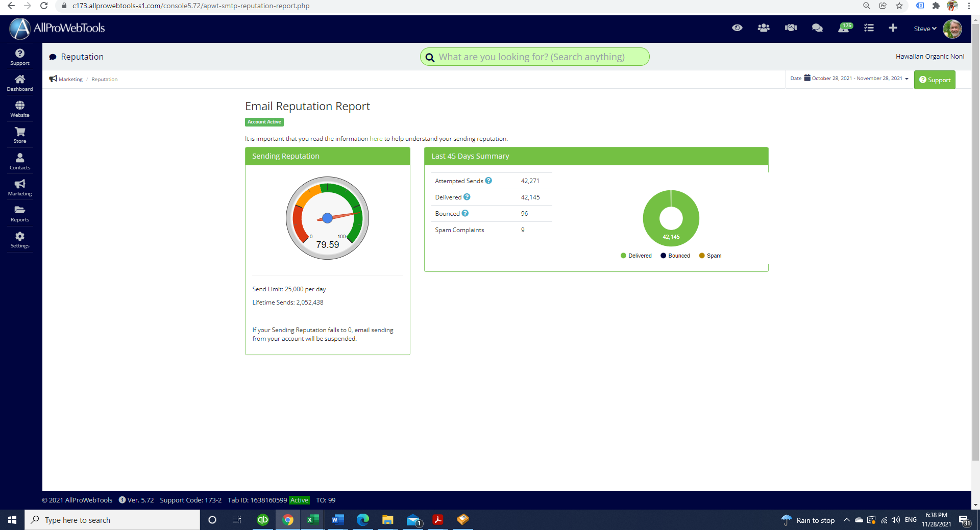Viewport: 980px width, 530px height.
Task: Click the 'Spam Complaints' row label
Action: tap(459, 230)
